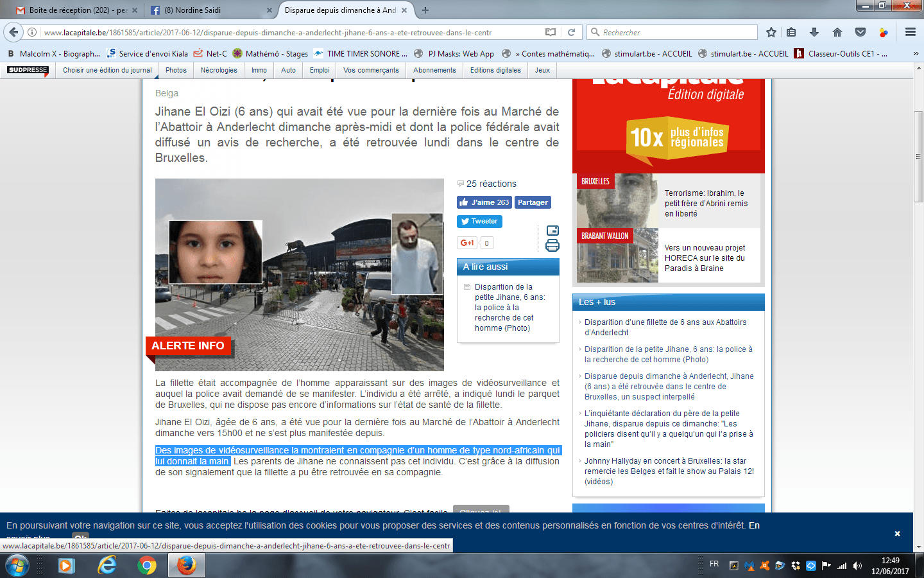Viewport: 924px width, 578px height.
Task: Dismiss the cookie banner with the X
Action: pos(897,534)
